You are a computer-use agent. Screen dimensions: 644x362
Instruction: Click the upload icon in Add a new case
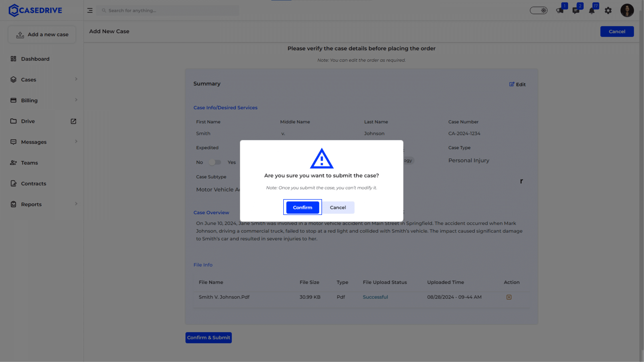(20, 35)
